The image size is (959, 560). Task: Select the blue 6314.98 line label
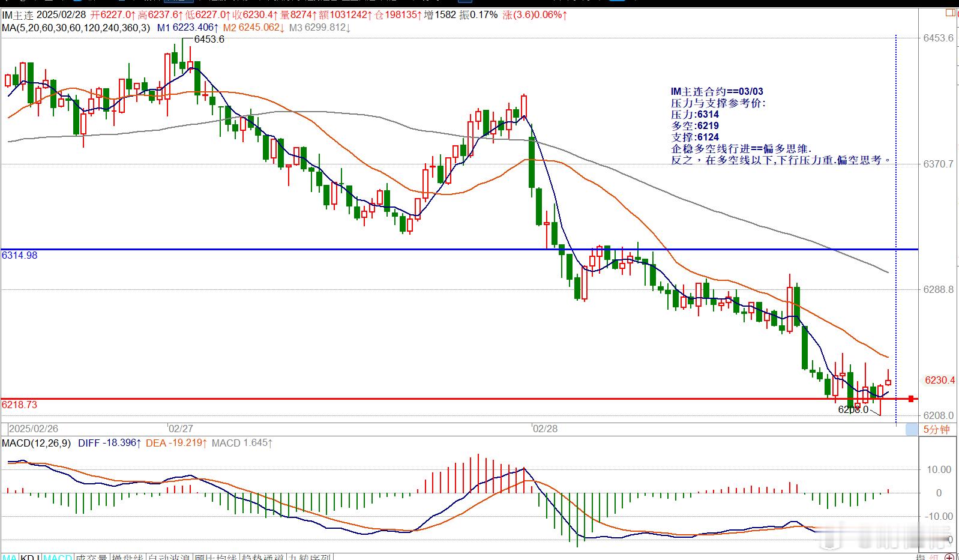click(x=20, y=255)
